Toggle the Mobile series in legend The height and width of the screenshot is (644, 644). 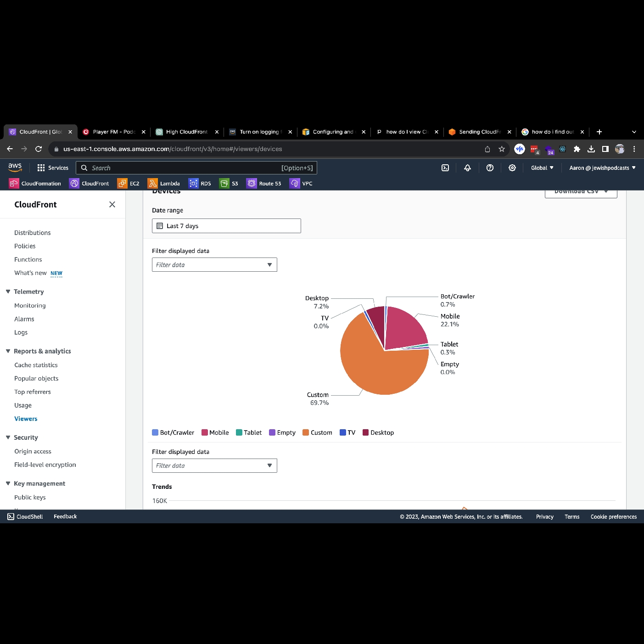coord(215,432)
